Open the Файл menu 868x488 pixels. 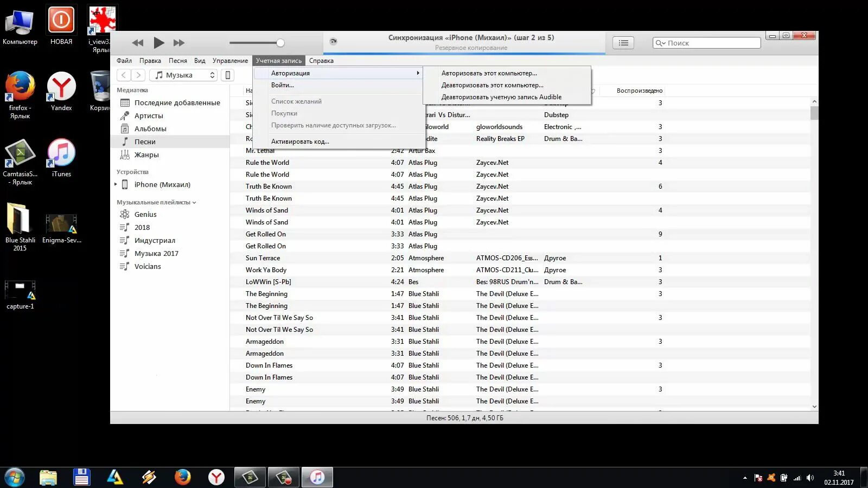click(124, 61)
